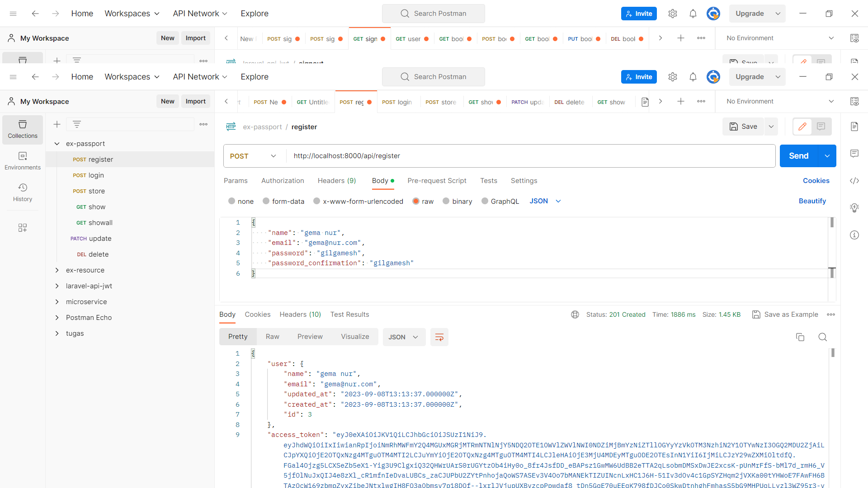The width and height of the screenshot is (868, 488).
Task: Open the No Environment selector dropdown
Action: (779, 101)
